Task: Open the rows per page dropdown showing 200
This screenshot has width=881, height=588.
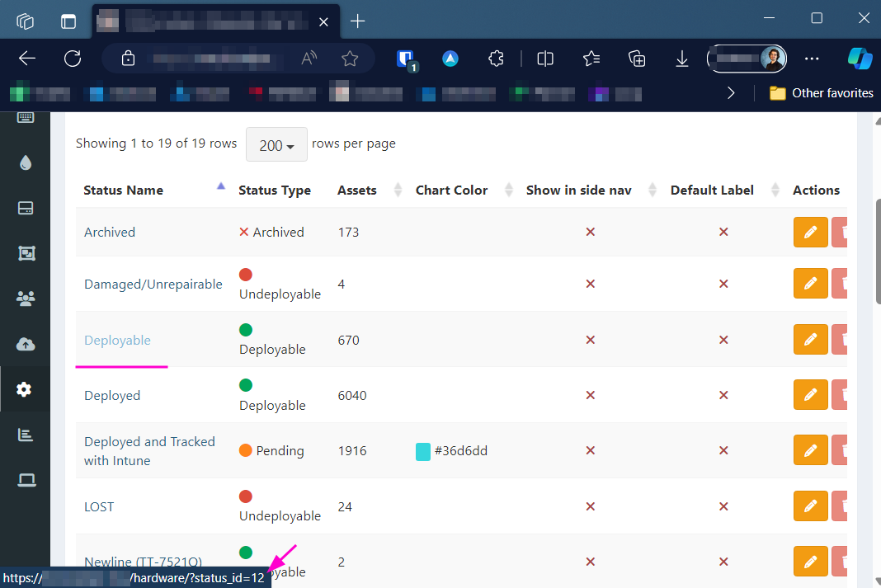Action: [276, 144]
